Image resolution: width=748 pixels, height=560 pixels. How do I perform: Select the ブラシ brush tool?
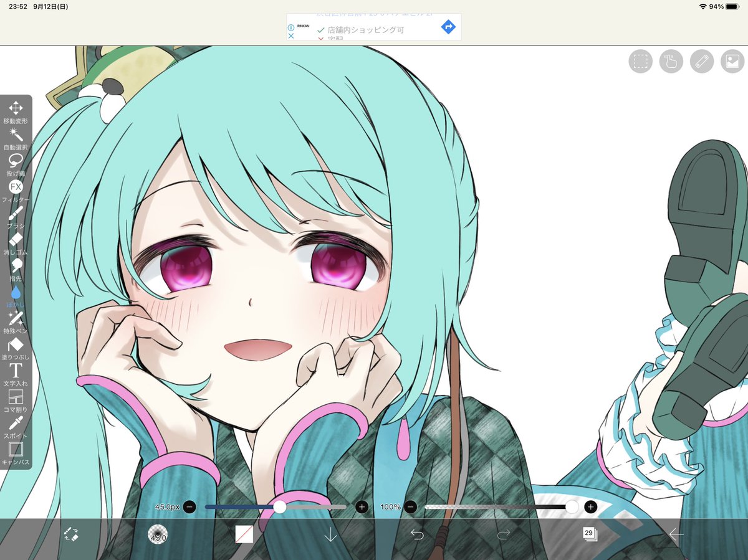(16, 217)
